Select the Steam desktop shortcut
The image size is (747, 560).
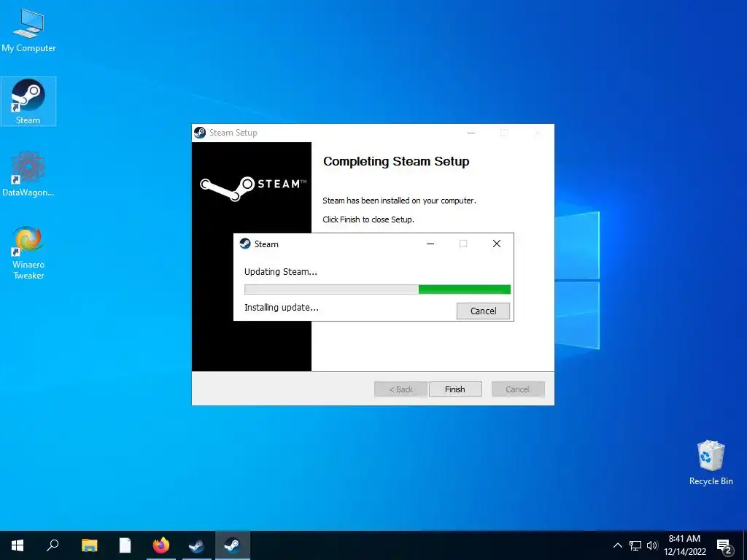[x=28, y=101]
